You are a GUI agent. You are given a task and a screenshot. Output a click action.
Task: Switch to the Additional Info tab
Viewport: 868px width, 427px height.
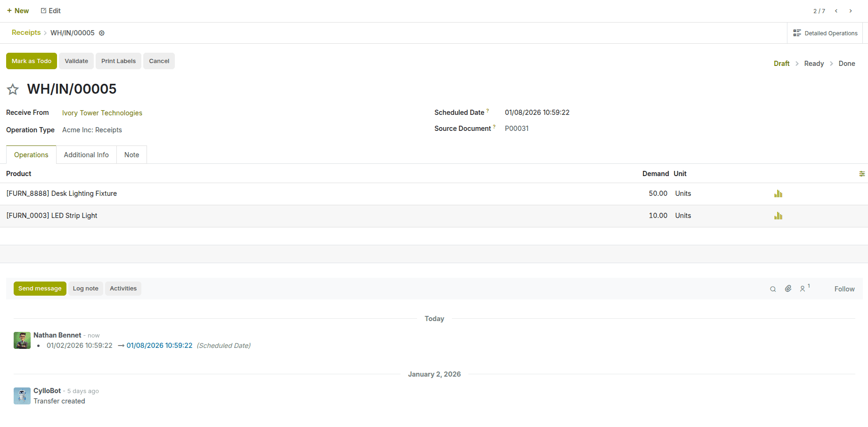(86, 155)
